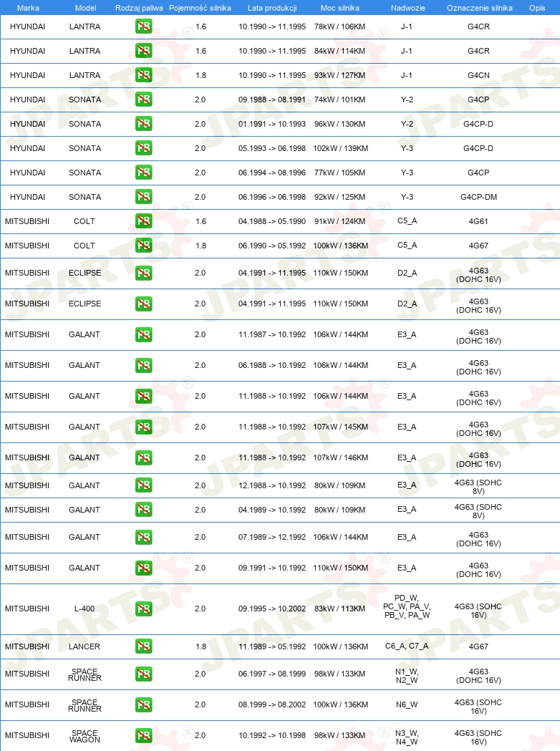Select the engine code 'G4CP-DM'
The width and height of the screenshot is (560, 751).
(x=478, y=197)
